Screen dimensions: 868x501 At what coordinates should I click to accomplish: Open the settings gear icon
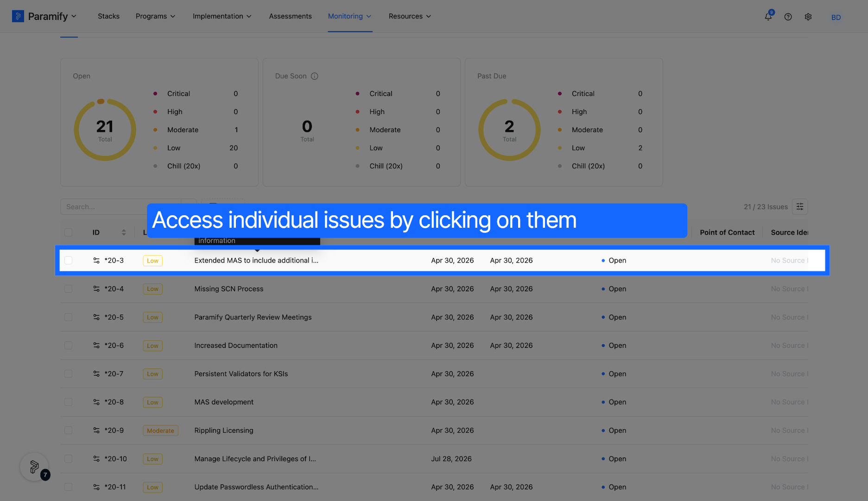tap(808, 17)
